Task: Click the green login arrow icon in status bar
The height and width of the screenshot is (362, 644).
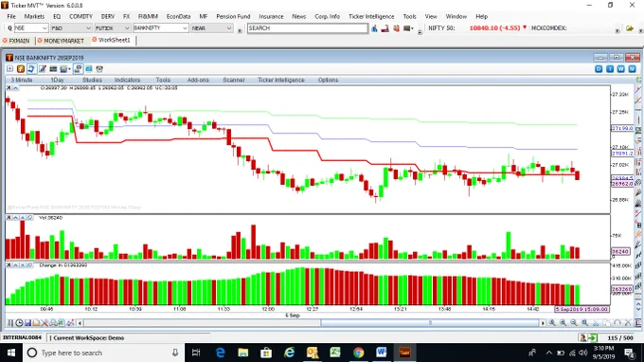Action: (x=593, y=337)
